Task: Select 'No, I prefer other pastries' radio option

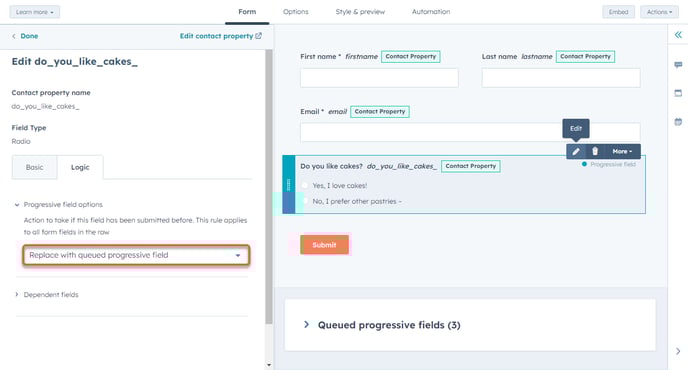Action: click(x=305, y=201)
